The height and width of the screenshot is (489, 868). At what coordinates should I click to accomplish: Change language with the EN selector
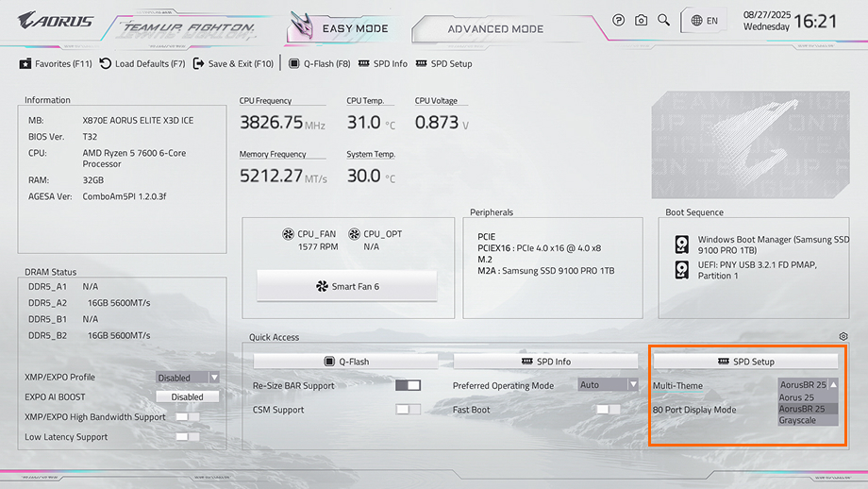(x=705, y=20)
